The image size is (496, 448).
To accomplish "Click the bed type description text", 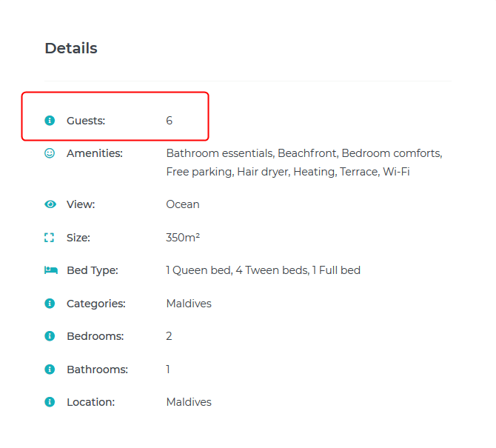I will click(263, 270).
